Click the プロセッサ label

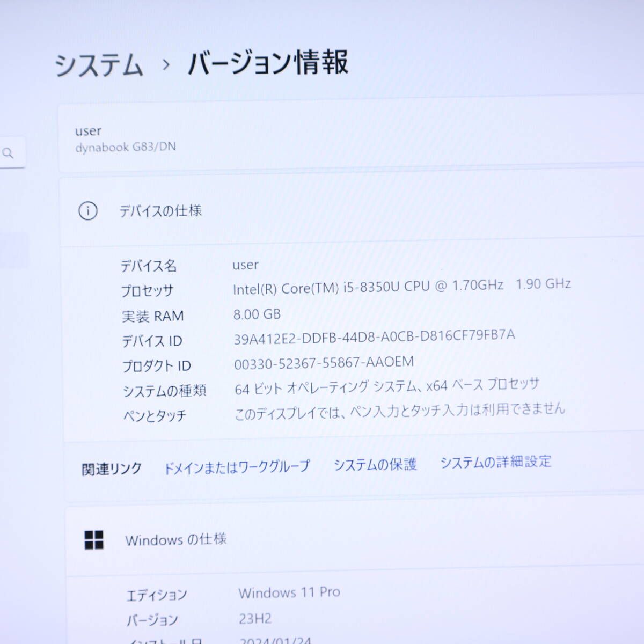pyautogui.click(x=148, y=291)
